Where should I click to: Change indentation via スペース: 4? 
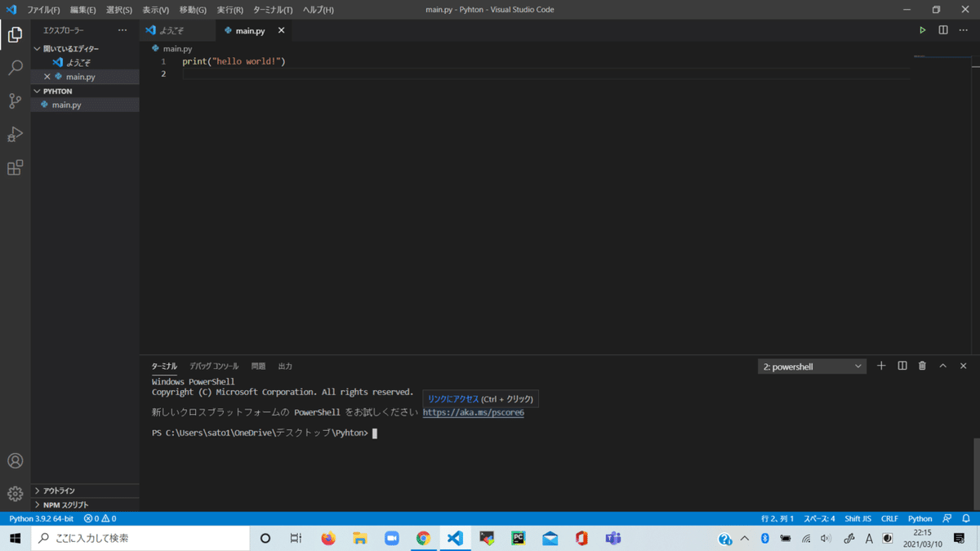pos(819,518)
